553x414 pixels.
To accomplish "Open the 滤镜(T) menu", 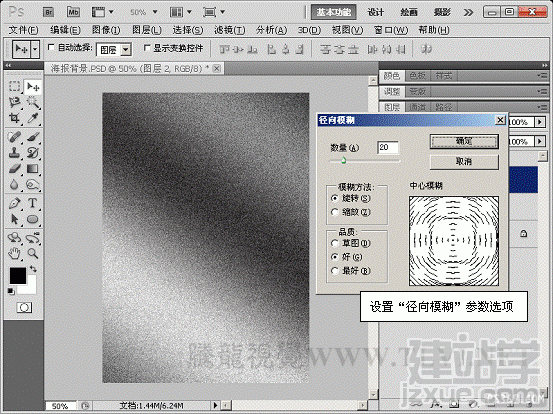I will pos(229,30).
